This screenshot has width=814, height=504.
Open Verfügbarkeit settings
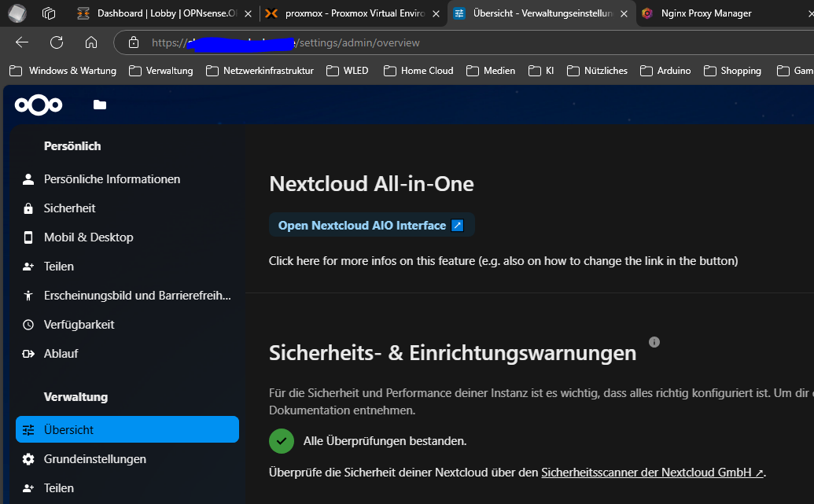(127, 325)
